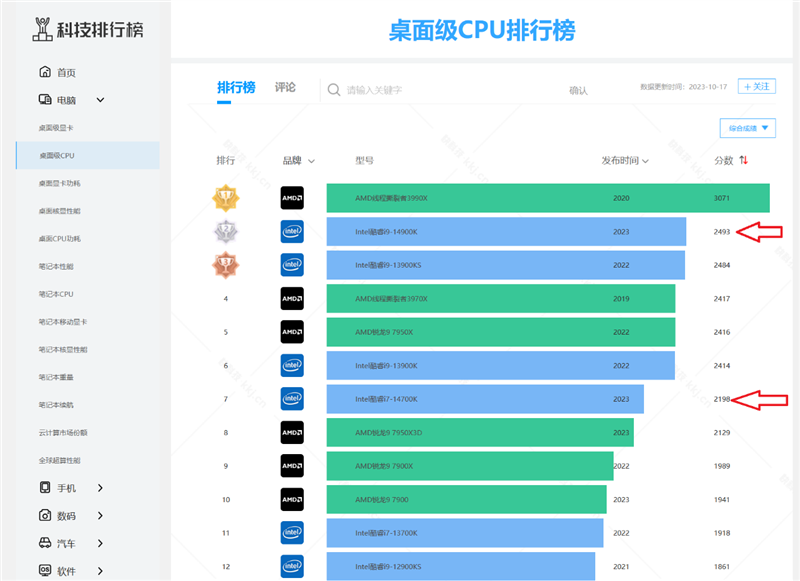This screenshot has width=800, height=581.
Task: Click the AMD锐龙9 7950X3D model name
Action: click(x=389, y=433)
